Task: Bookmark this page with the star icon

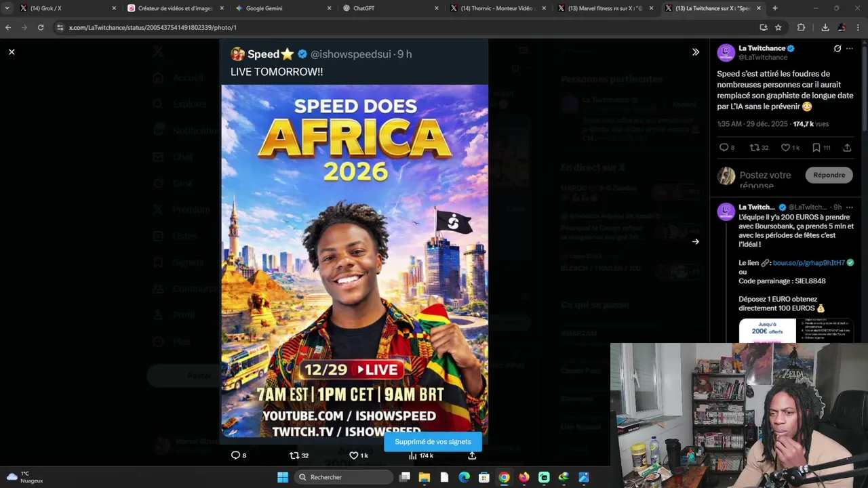Action: (778, 27)
